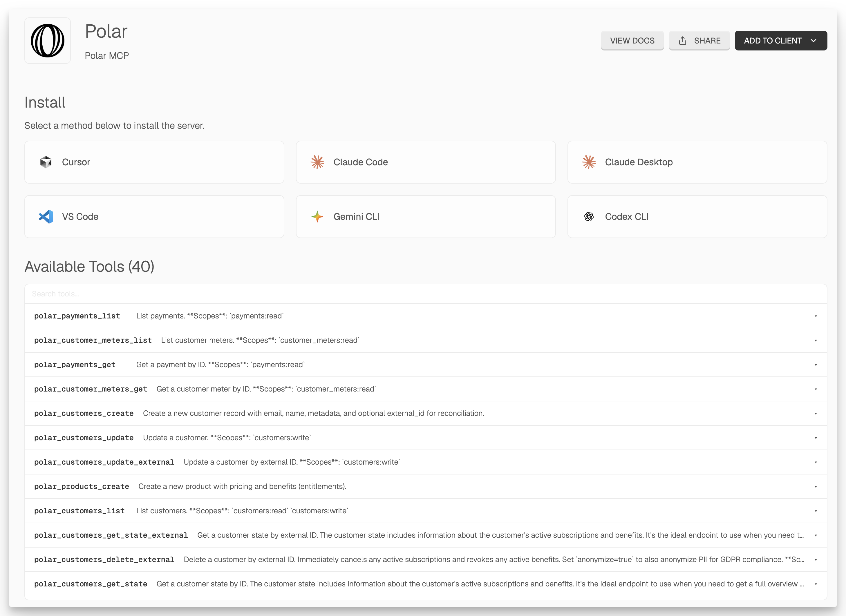The width and height of the screenshot is (846, 616).
Task: Click polar_customers_list tool name
Action: tap(79, 511)
